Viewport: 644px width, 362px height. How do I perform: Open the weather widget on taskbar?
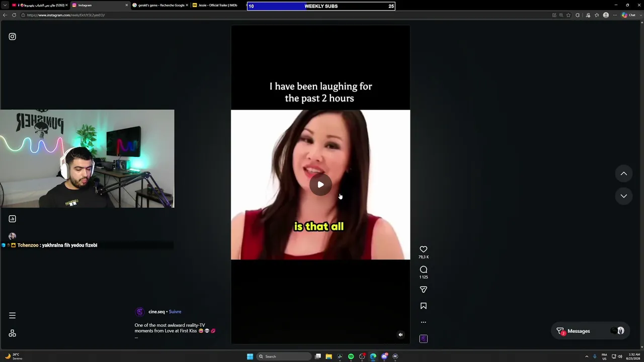click(13, 356)
